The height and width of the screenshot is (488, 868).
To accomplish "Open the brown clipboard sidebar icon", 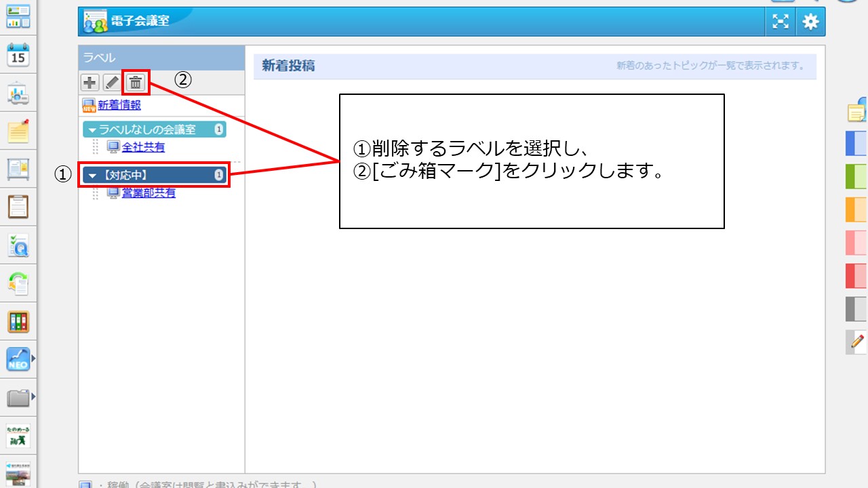I will (x=18, y=207).
